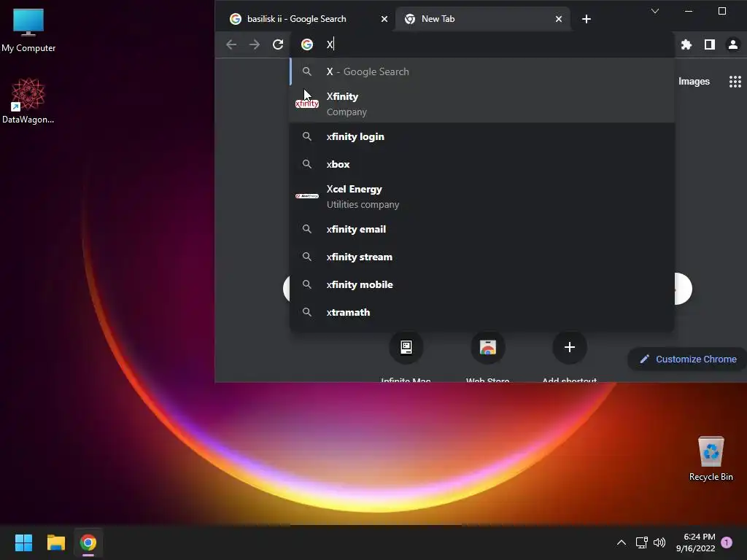Maximize the Chrome window
The height and width of the screenshot is (560, 747).
(722, 11)
